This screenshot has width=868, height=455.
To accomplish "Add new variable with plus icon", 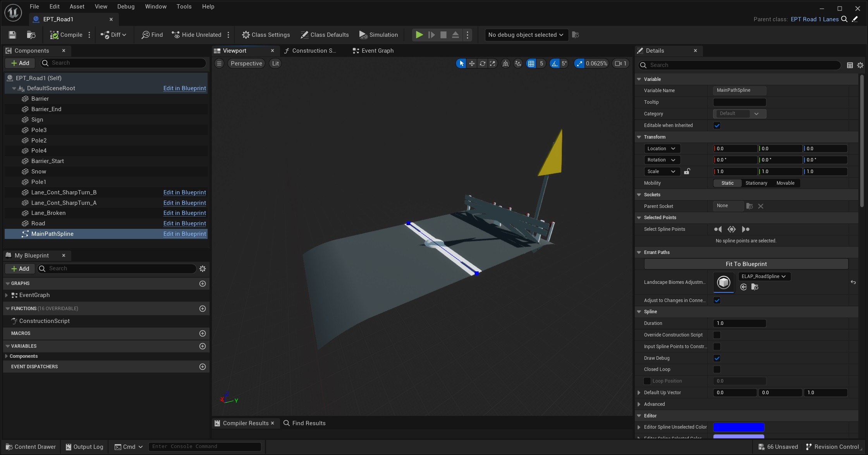I will 202,346.
